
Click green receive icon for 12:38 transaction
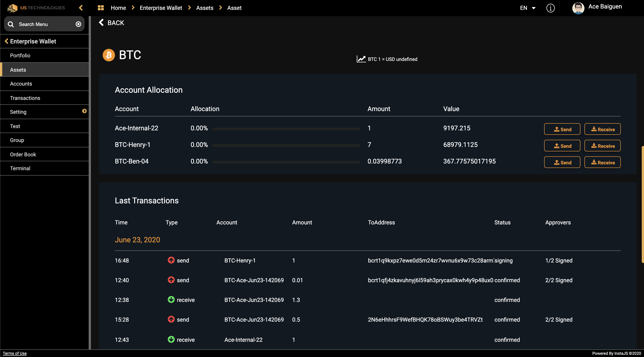171,299
